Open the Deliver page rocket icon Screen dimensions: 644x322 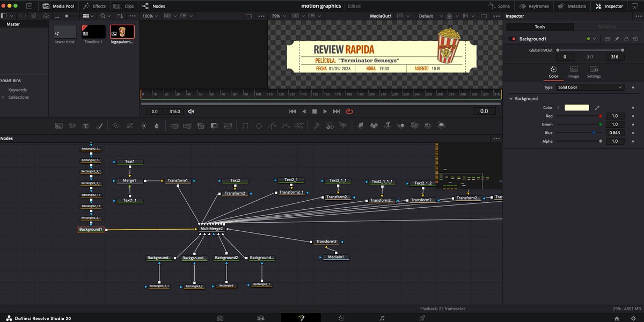coord(422,318)
